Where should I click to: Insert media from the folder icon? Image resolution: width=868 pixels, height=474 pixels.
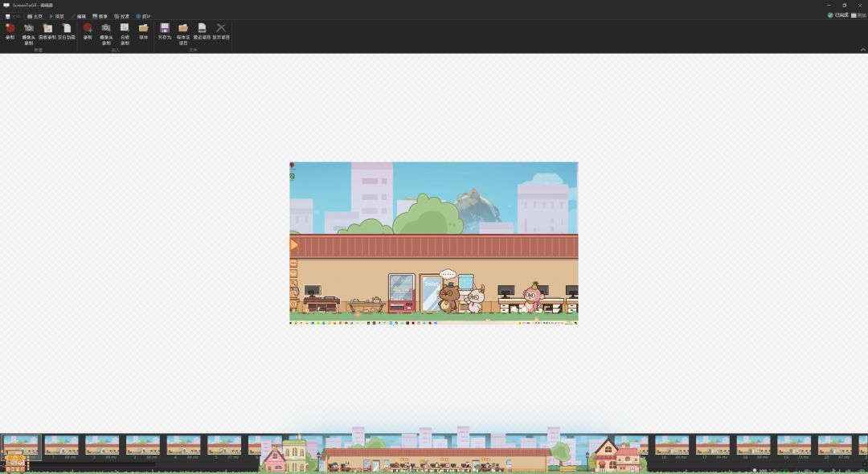(x=143, y=32)
